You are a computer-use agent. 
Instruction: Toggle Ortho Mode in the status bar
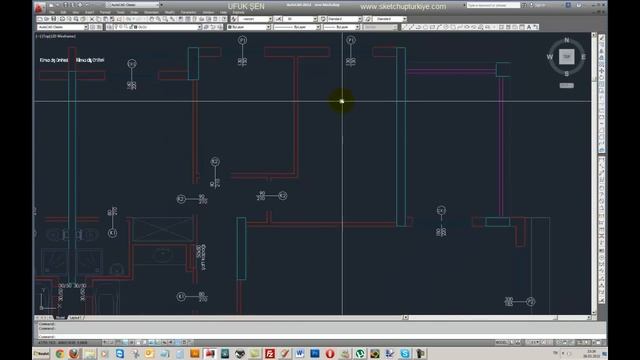click(124, 342)
